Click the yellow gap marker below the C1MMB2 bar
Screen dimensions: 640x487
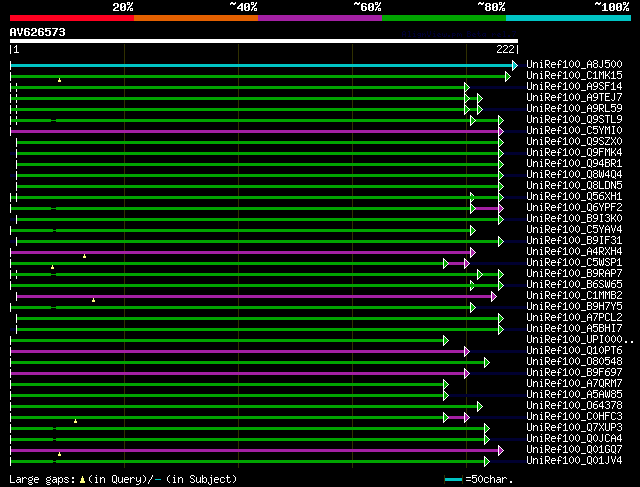(x=93, y=300)
